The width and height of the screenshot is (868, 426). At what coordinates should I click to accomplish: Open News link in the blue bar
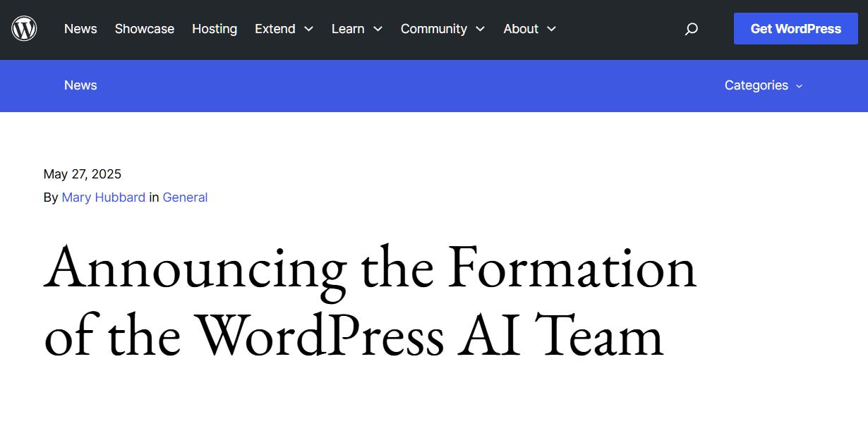(80, 85)
